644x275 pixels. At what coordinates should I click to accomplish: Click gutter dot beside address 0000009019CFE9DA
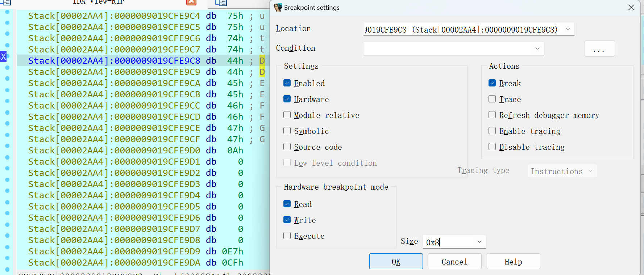[7, 258]
